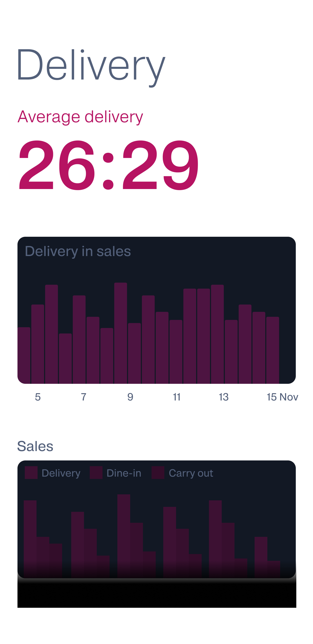313x644 pixels.
Task: Click the Dine-in legend color swatch
Action: click(x=96, y=473)
